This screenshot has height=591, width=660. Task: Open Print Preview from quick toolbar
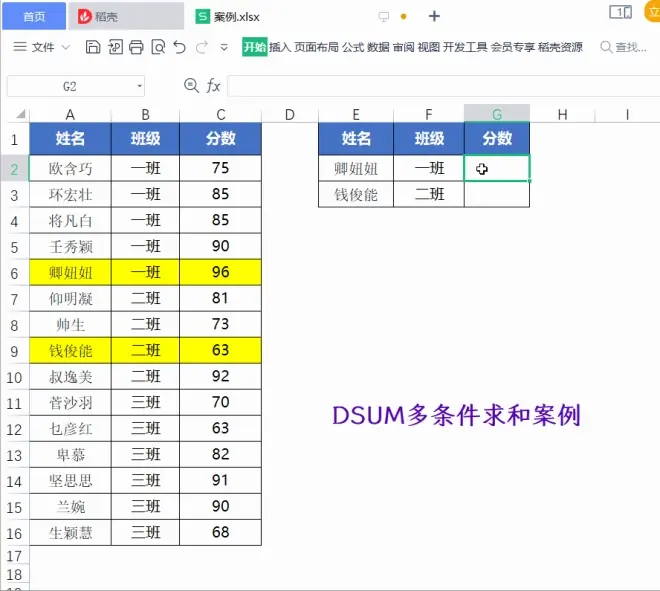click(x=158, y=47)
